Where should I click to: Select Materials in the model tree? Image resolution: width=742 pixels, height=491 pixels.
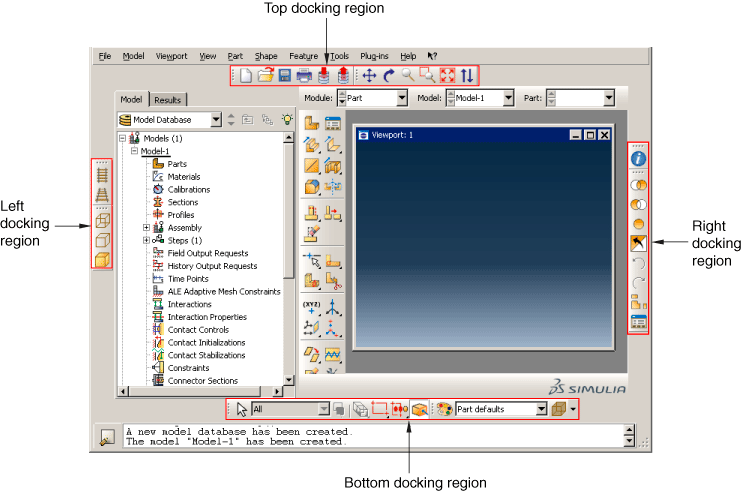pos(183,177)
